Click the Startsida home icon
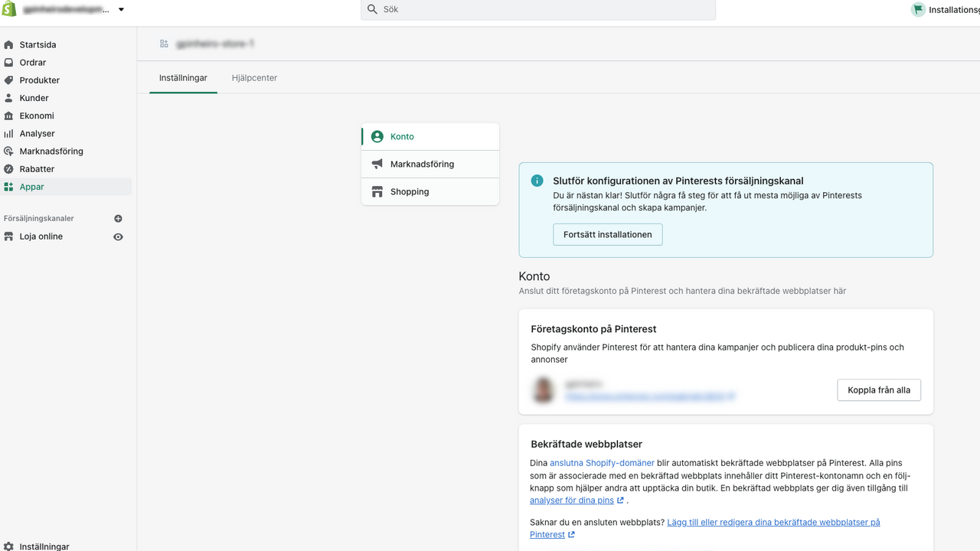The image size is (980, 551). pos(8,45)
